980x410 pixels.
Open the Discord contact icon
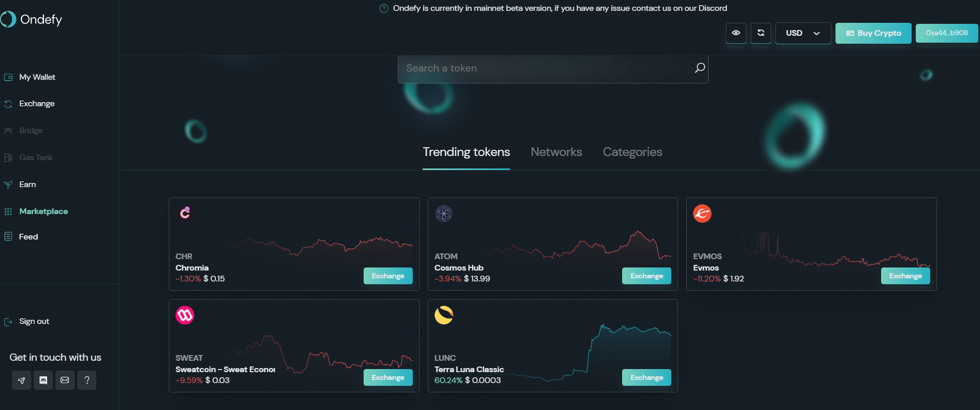[x=44, y=380]
